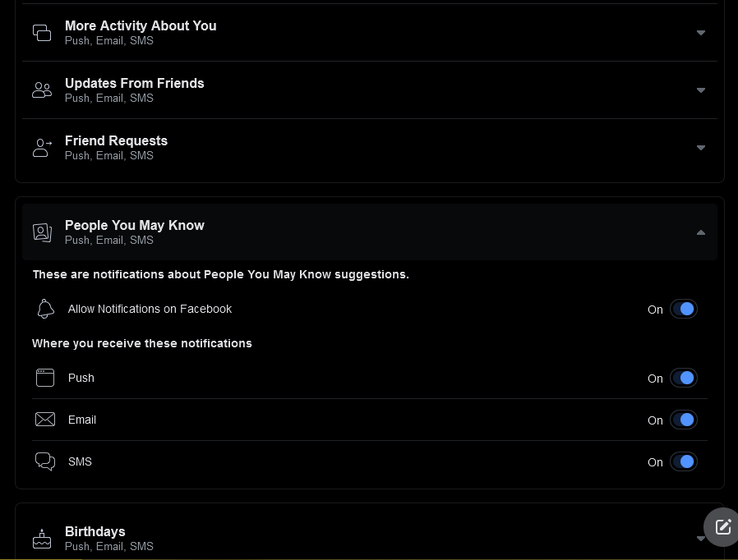Image resolution: width=738 pixels, height=560 pixels.
Task: Expand the Friend Requests section arrow
Action: click(701, 148)
